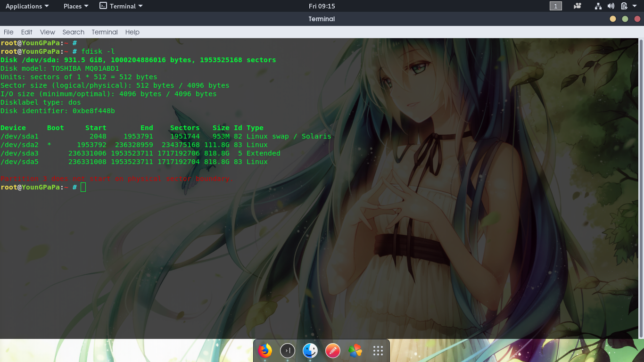Image resolution: width=644 pixels, height=362 pixels.
Task: Show all applications grid
Action: (378, 351)
